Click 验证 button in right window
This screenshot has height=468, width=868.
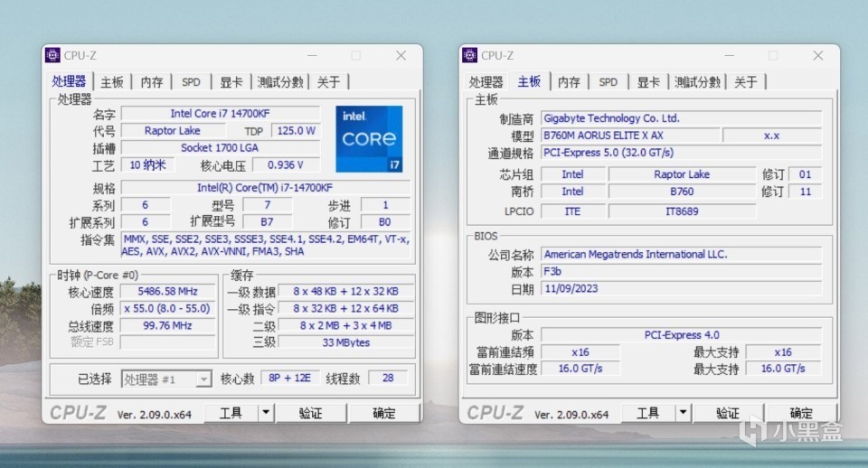coord(727,413)
